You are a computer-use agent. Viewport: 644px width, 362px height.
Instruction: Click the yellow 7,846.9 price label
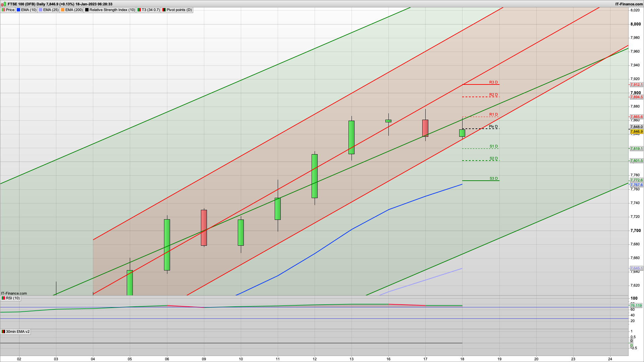coord(636,132)
